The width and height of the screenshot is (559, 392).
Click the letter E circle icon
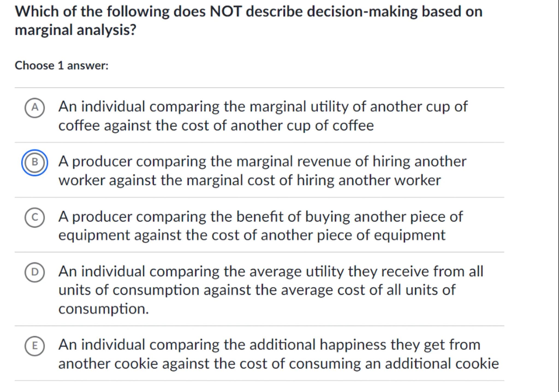tap(35, 346)
